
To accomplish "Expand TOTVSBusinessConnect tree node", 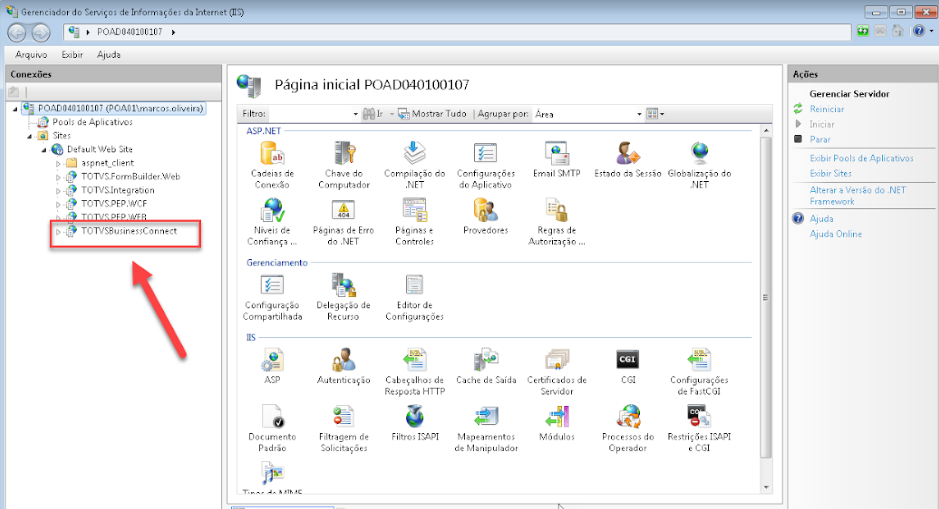I will click(x=58, y=232).
